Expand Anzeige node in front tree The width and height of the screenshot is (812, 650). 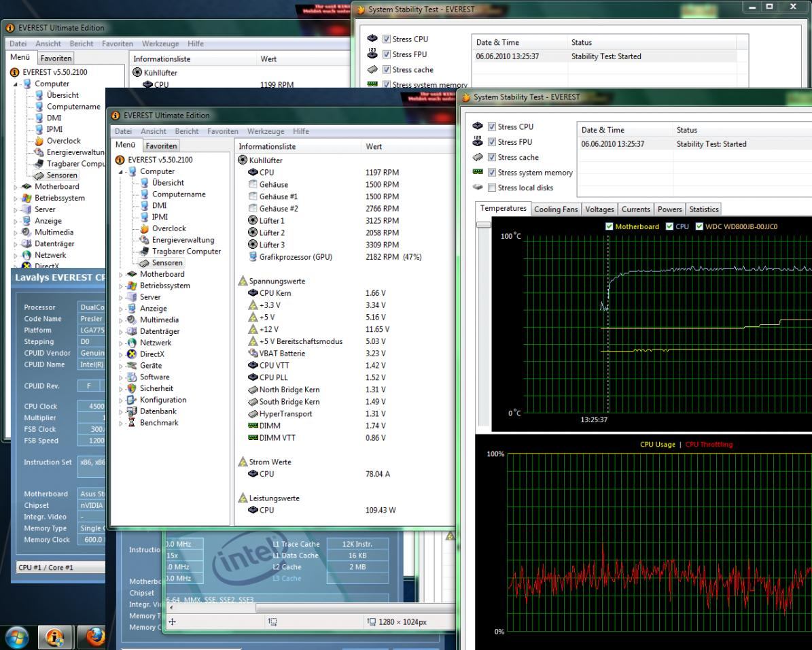tap(121, 309)
